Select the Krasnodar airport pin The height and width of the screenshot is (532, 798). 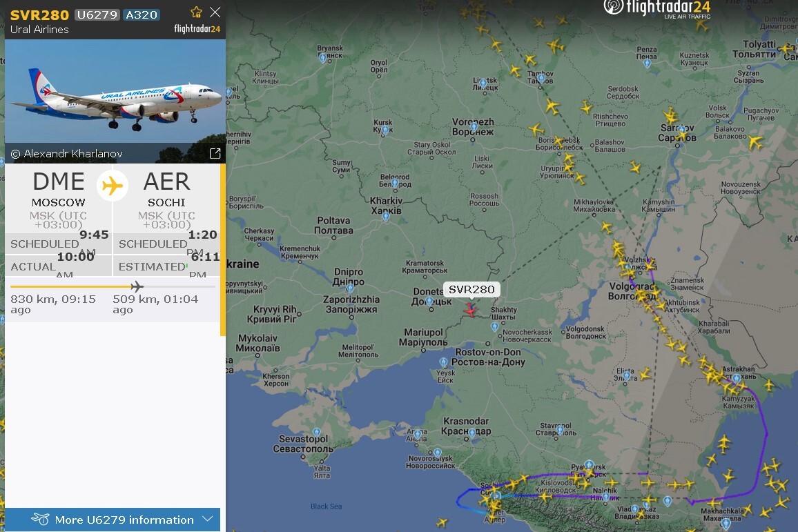[x=471, y=433]
